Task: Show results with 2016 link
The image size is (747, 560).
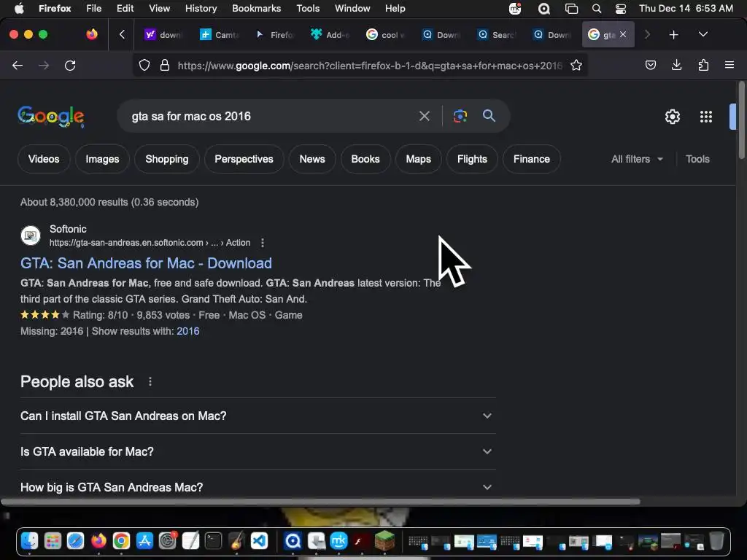Action: pos(187,331)
